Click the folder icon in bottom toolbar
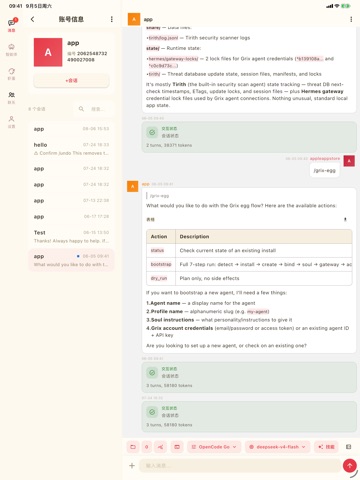 click(x=133, y=447)
